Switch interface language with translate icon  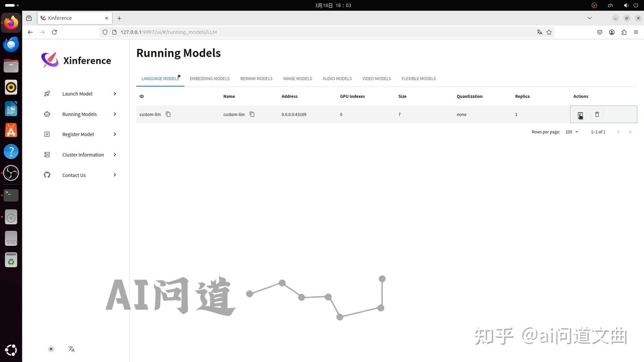click(71, 349)
